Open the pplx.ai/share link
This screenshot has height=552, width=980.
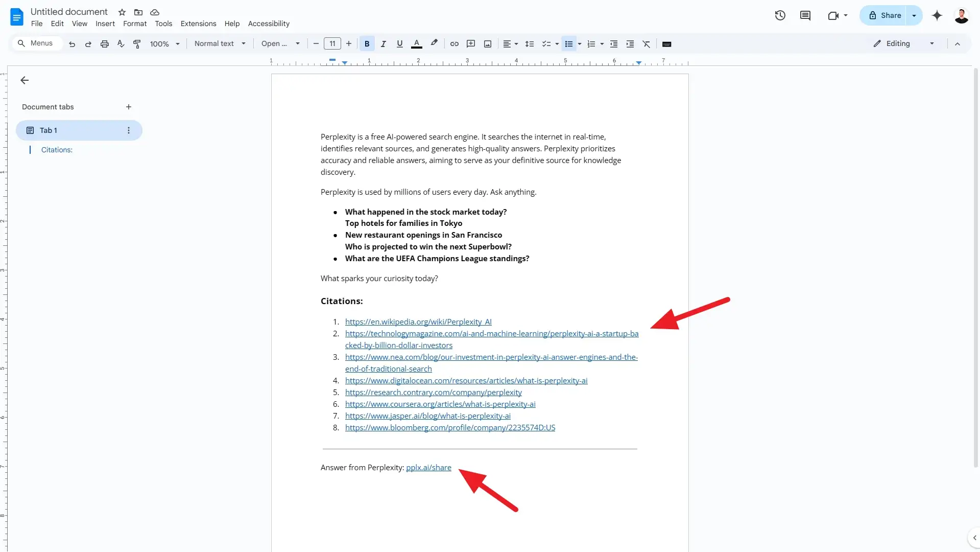[428, 467]
